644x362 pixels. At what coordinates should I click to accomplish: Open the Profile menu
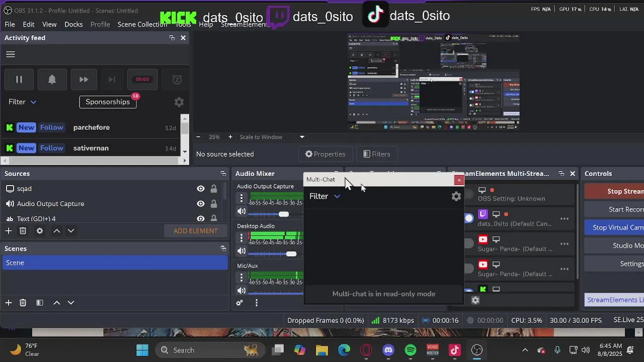(100, 24)
